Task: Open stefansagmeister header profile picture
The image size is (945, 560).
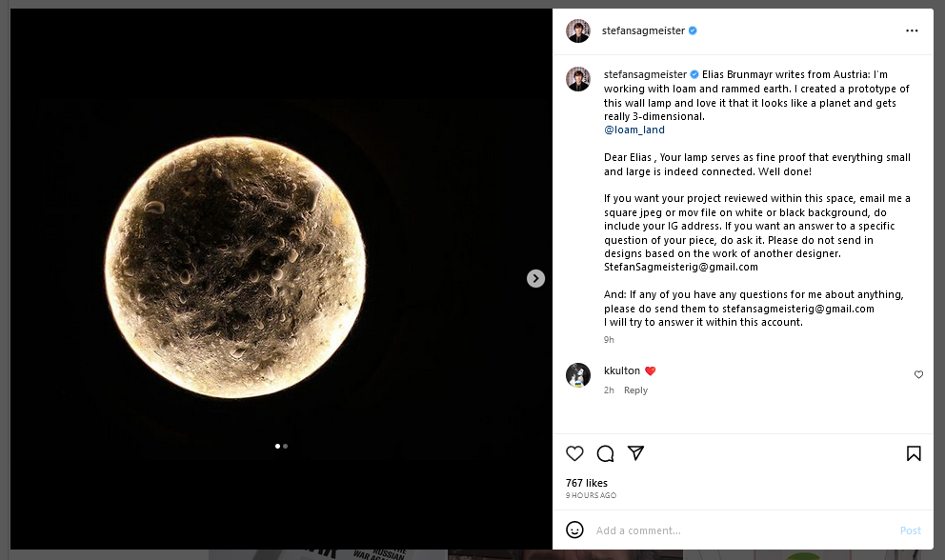Action: [x=578, y=30]
